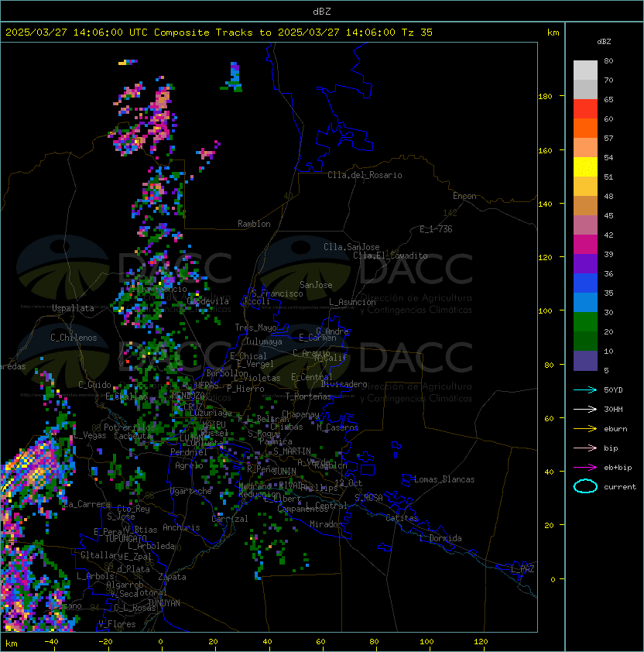
Task: Click the cyan 50YD arrow in legend
Action: coord(585,389)
